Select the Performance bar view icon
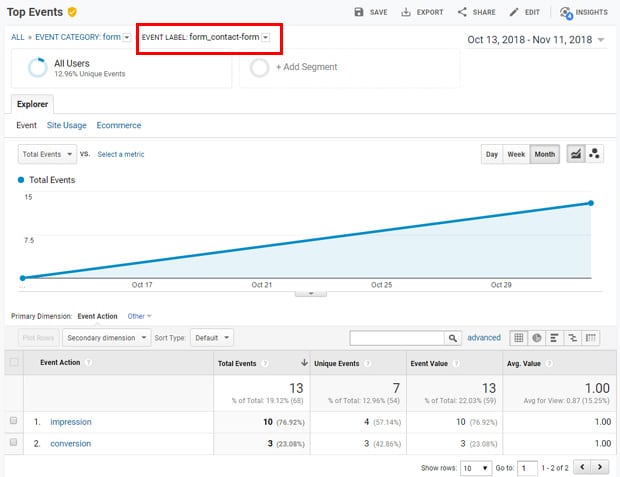 [554, 338]
